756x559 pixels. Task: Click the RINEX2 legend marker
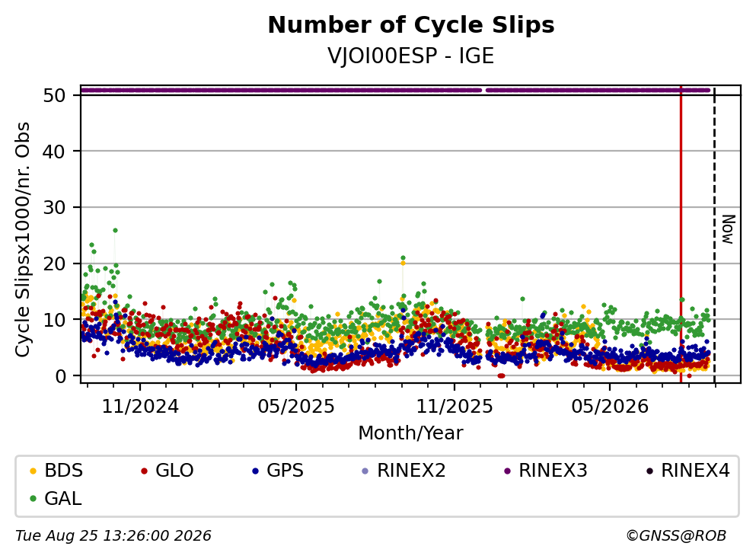(365, 471)
